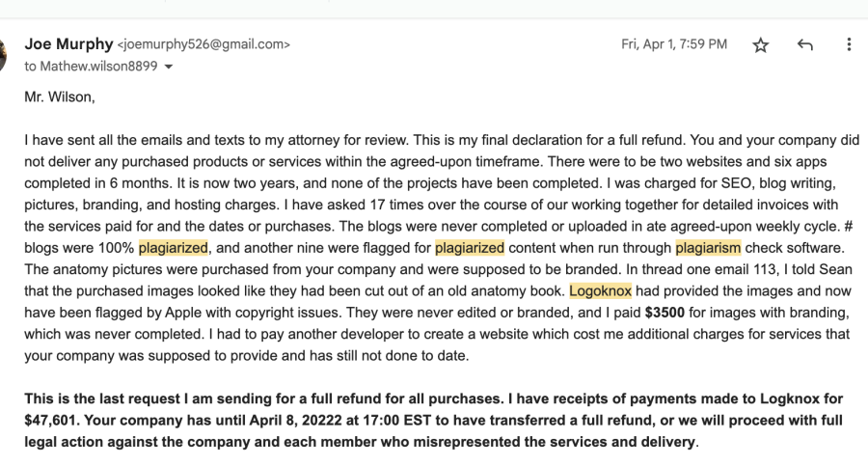Click the second highlighted 'plagiarized' before 'content'
Screen dimensions: 868x466
tap(470, 248)
